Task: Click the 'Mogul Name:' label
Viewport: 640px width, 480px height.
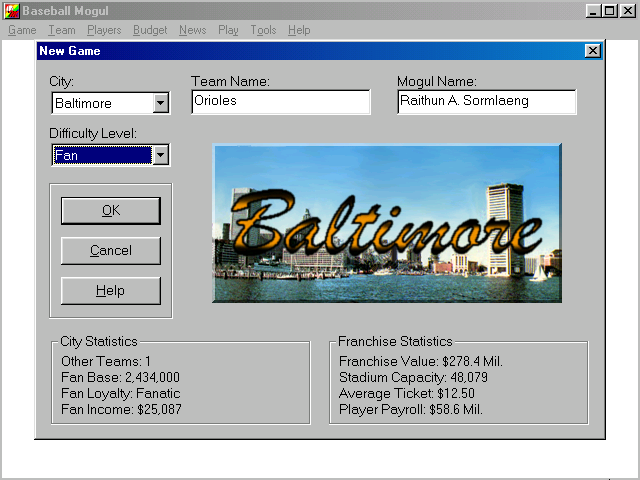Action: [437, 82]
